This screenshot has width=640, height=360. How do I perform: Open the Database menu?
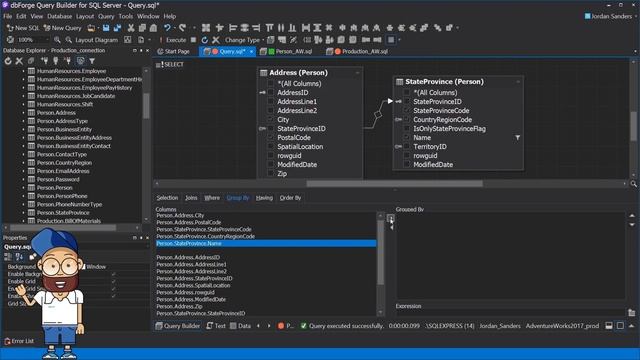pyautogui.click(x=60, y=16)
